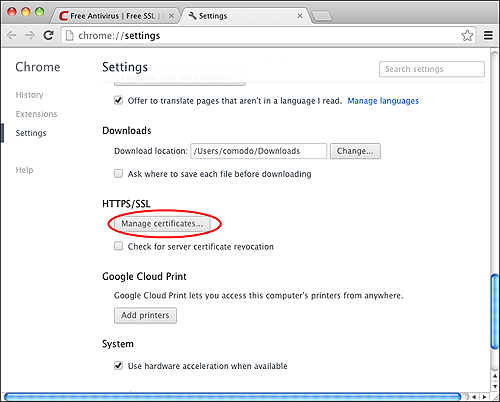Viewport: 500px width, 402px height.
Task: Bookmark this page with the star icon
Action: point(467,35)
